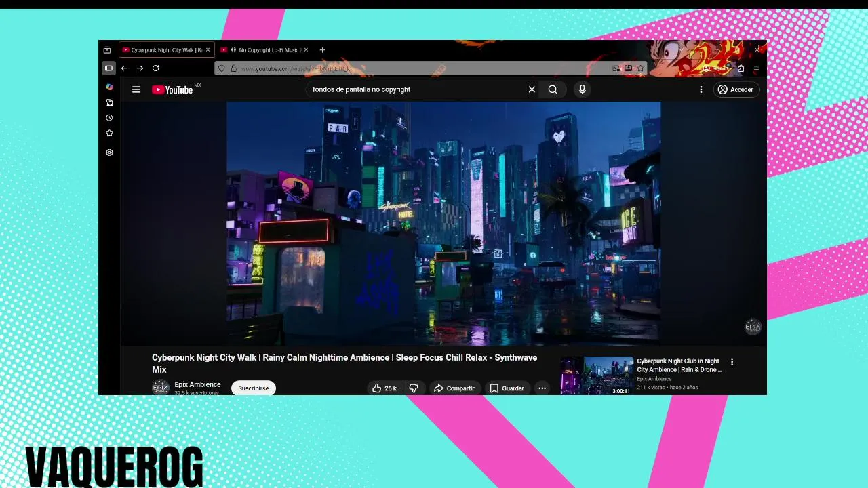
Task: Click the tracking protection shield icon
Action: 222,68
